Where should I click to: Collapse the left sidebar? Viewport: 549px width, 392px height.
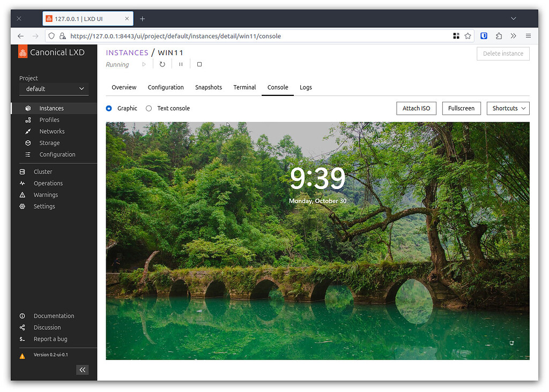tap(82, 370)
